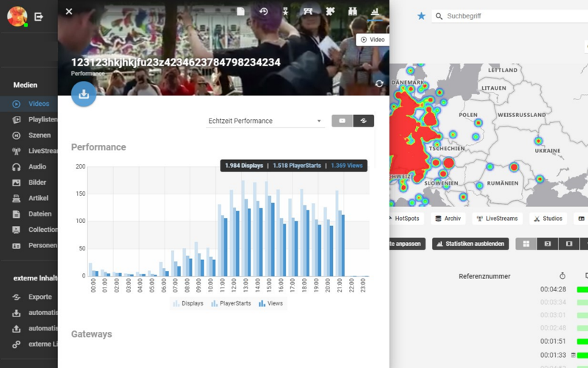
Task: Open Bilder in the sidebar
Action: click(29, 183)
